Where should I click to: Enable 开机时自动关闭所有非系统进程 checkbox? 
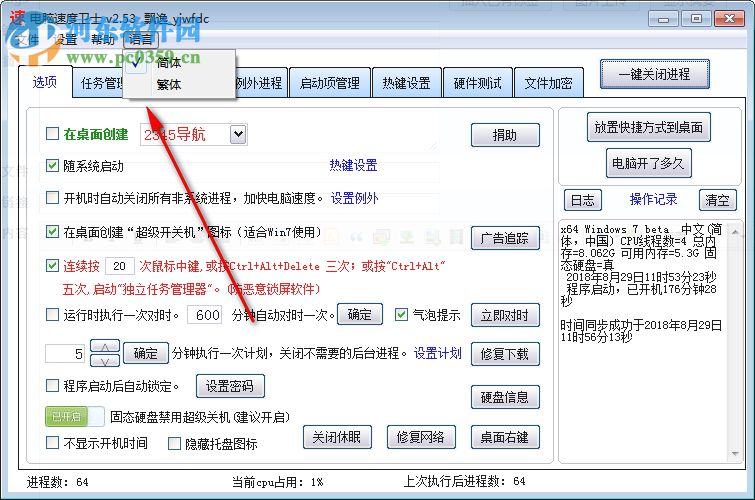point(52,197)
